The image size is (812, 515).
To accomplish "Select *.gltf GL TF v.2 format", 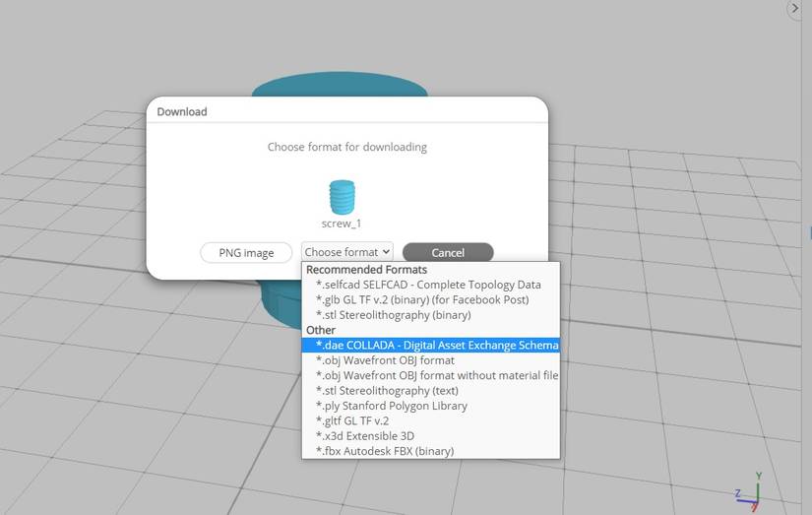I will point(430,420).
